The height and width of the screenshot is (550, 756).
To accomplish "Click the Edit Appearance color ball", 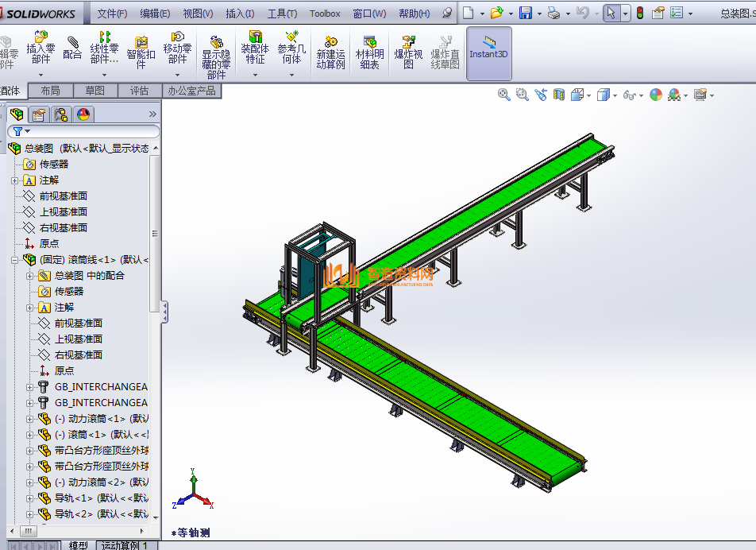I will (656, 95).
